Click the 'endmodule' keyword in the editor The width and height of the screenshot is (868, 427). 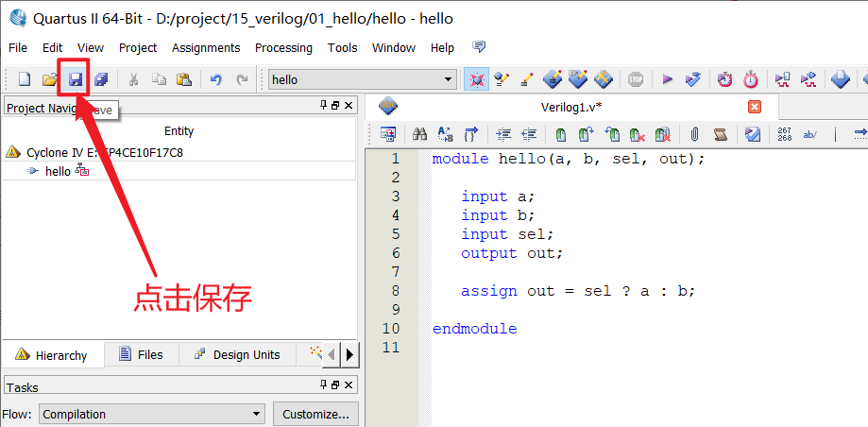tap(475, 329)
